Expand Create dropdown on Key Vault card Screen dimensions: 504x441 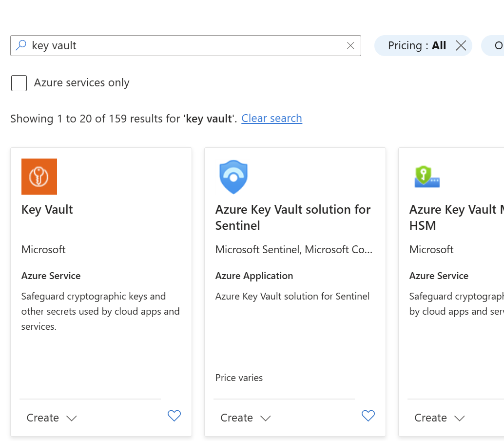[x=52, y=418]
